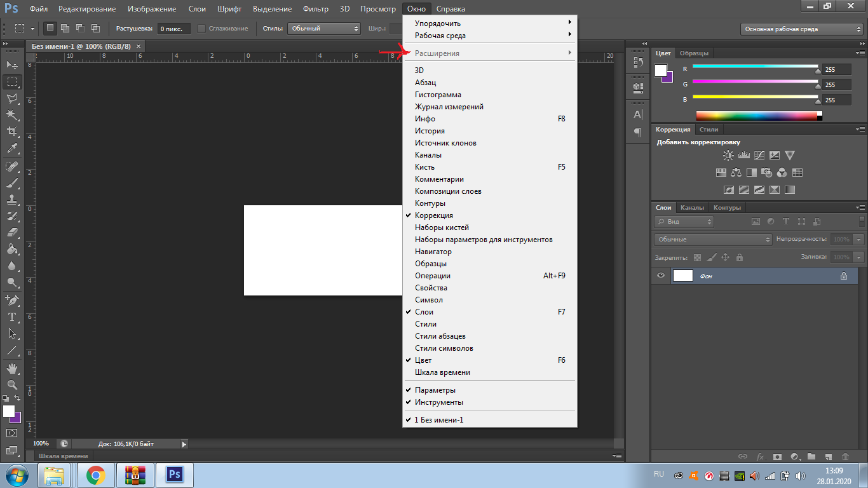Image resolution: width=868 pixels, height=488 pixels.
Task: Click the red R channel slider
Action: point(755,67)
